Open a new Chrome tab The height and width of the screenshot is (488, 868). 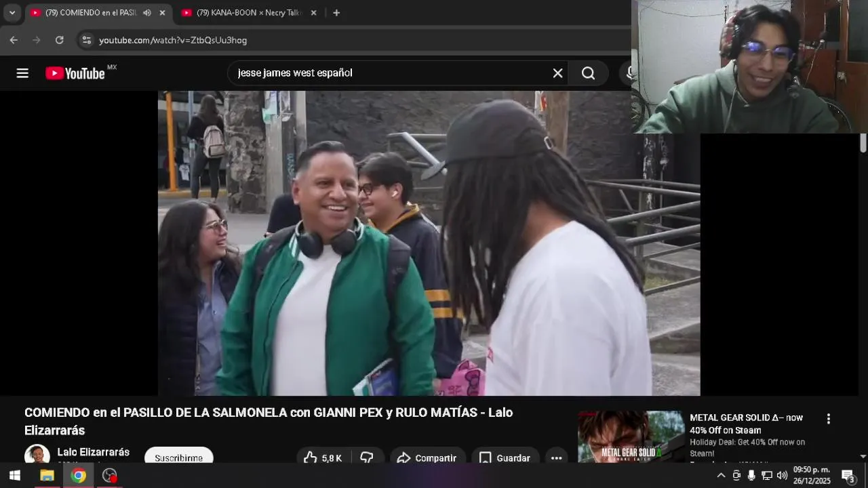coord(336,13)
